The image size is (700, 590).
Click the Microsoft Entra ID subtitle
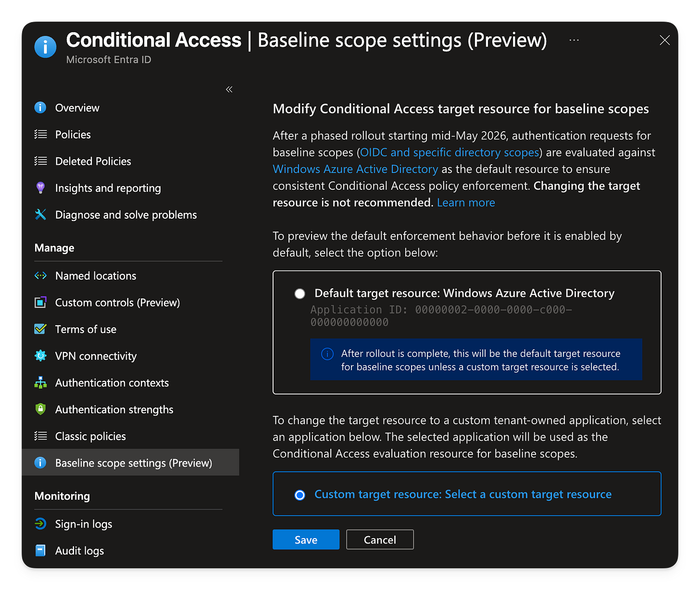click(x=109, y=60)
